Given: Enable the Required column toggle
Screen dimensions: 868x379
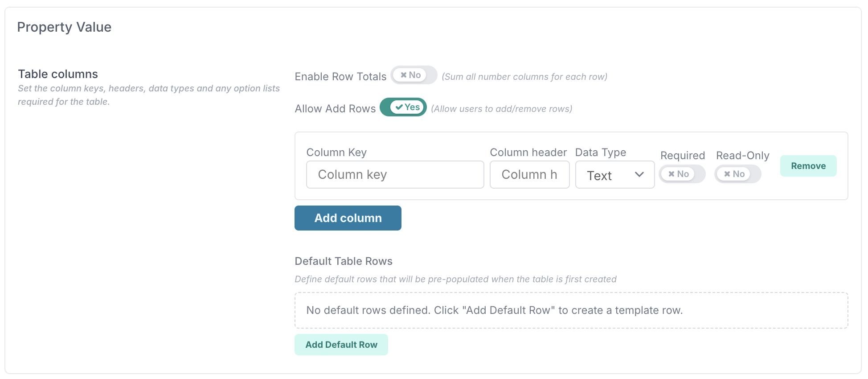Looking at the screenshot, I should pos(682,174).
